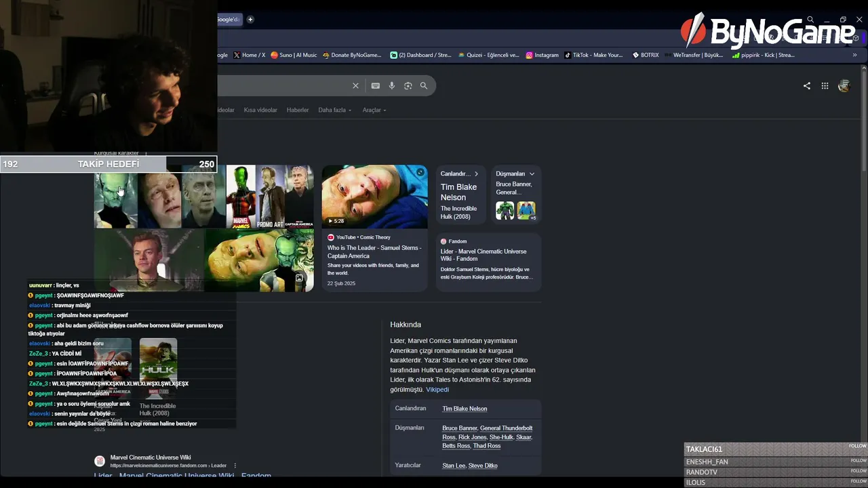The image size is (868, 488).
Task: Click the Marvel Cinematic Universe Wiki site favicon
Action: pos(100,461)
